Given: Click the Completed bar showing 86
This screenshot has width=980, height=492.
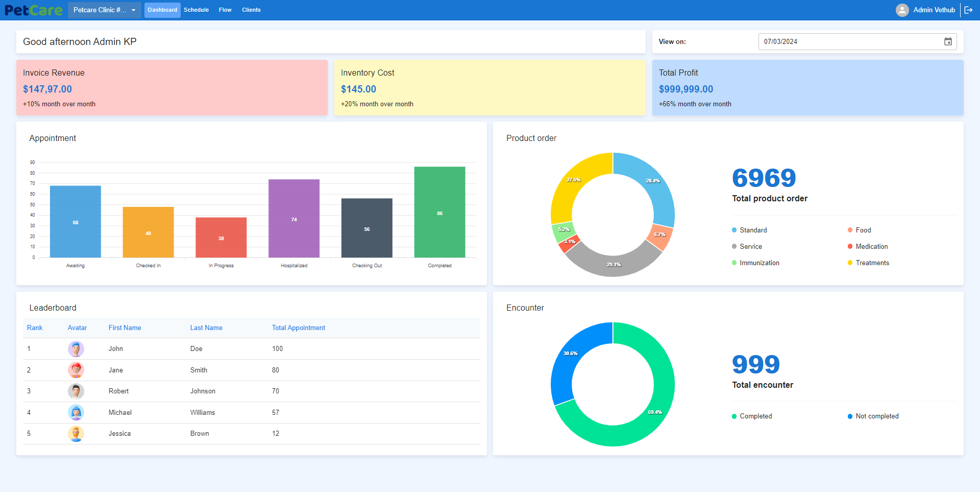Looking at the screenshot, I should [x=440, y=212].
